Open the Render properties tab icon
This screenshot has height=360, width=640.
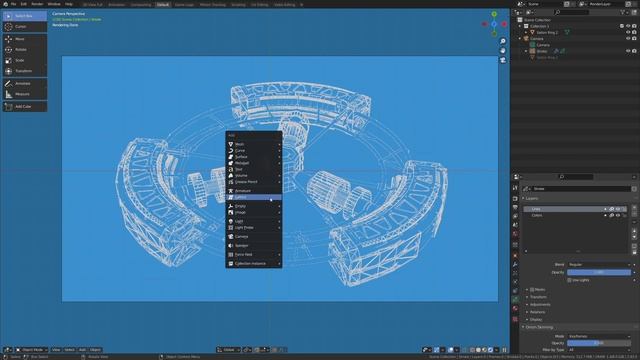(515, 198)
